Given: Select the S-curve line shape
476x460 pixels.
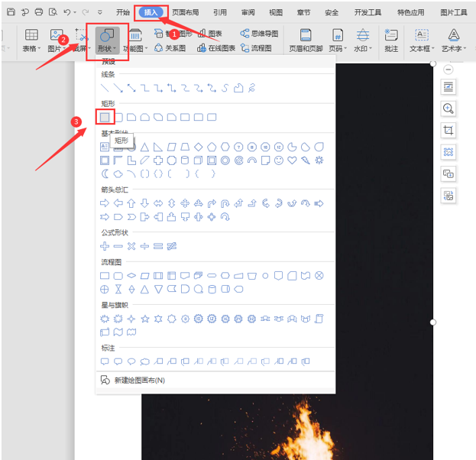Looking at the screenshot, I should click(x=225, y=88).
